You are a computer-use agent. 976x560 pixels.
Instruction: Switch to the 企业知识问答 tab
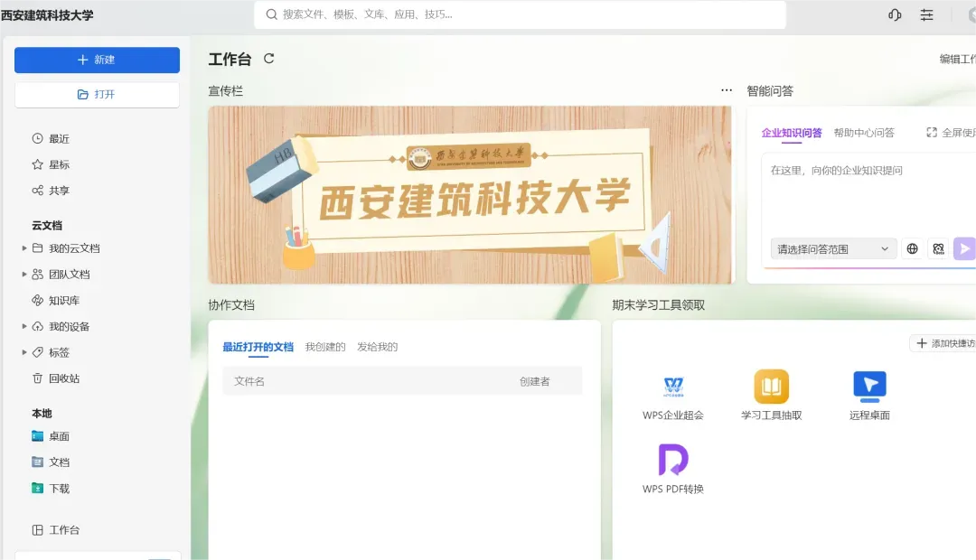pyautogui.click(x=791, y=133)
